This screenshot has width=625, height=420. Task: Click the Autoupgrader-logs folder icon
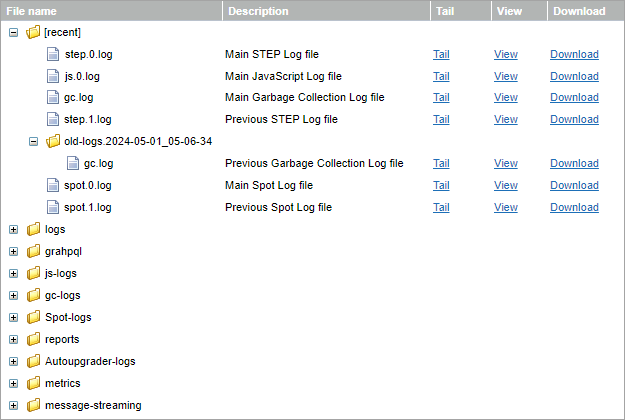pyautogui.click(x=33, y=361)
